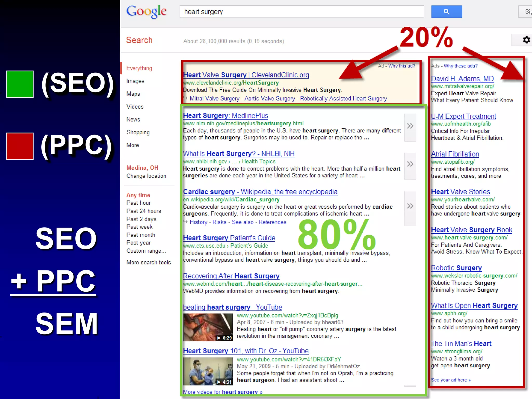Image resolution: width=532 pixels, height=399 pixels.
Task: Filter results by Past hour
Action: pyautogui.click(x=138, y=203)
